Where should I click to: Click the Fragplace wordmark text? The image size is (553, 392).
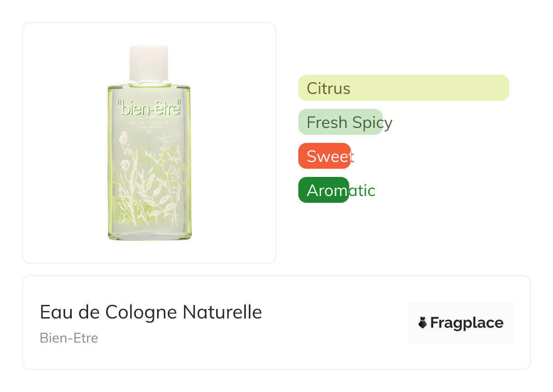click(467, 323)
